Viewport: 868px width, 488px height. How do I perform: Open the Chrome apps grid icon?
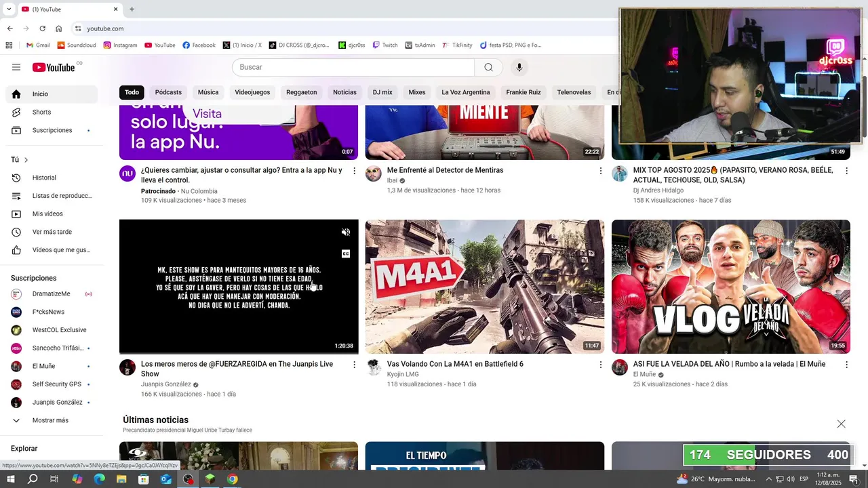click(x=9, y=45)
